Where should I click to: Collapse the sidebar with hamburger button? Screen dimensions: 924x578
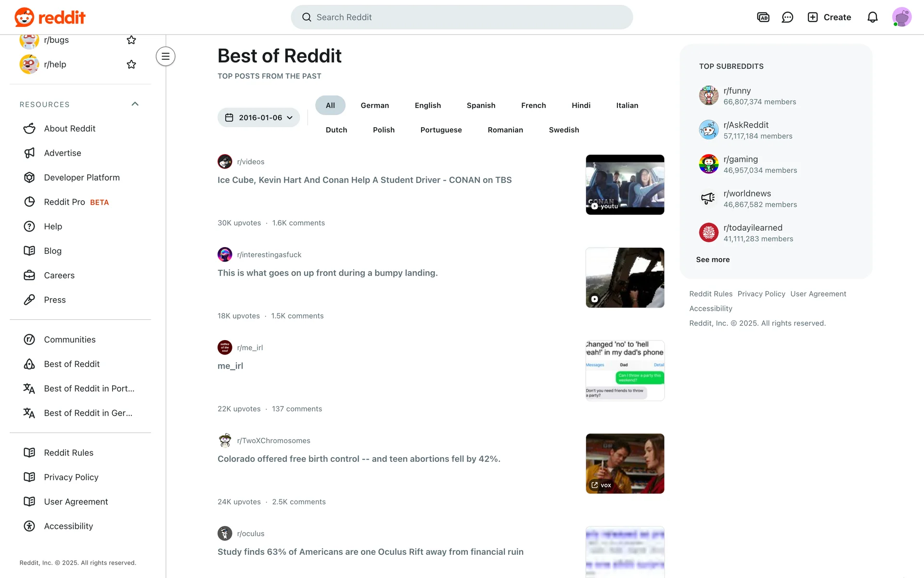click(166, 56)
